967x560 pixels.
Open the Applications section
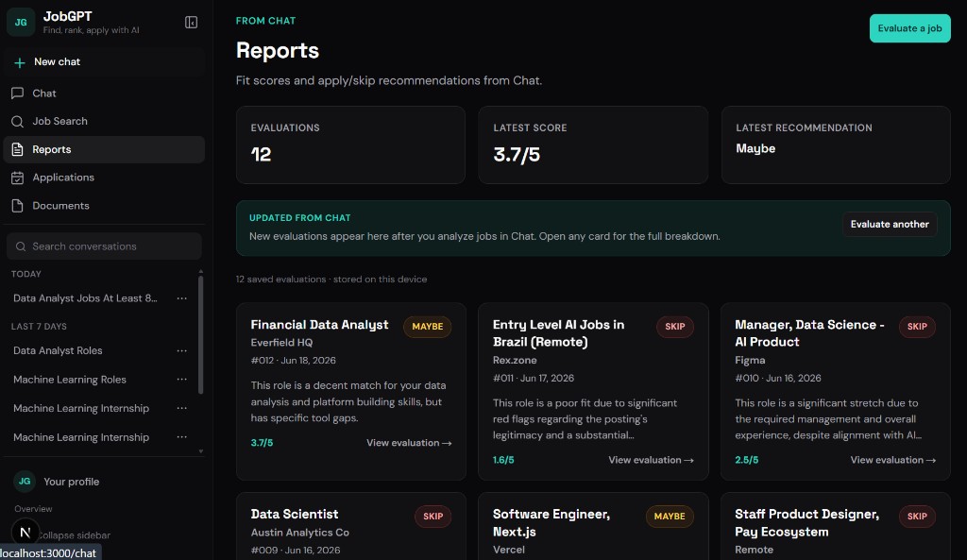click(104, 178)
